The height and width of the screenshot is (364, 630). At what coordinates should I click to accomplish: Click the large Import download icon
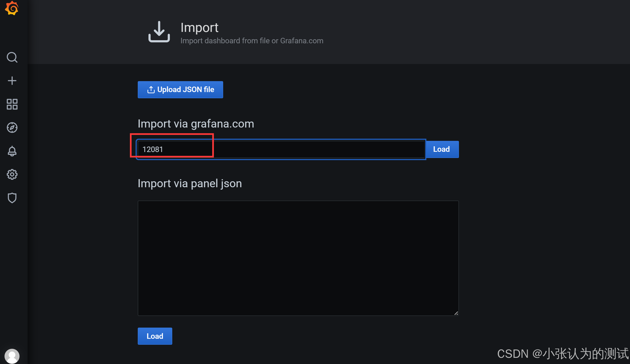pyautogui.click(x=159, y=32)
